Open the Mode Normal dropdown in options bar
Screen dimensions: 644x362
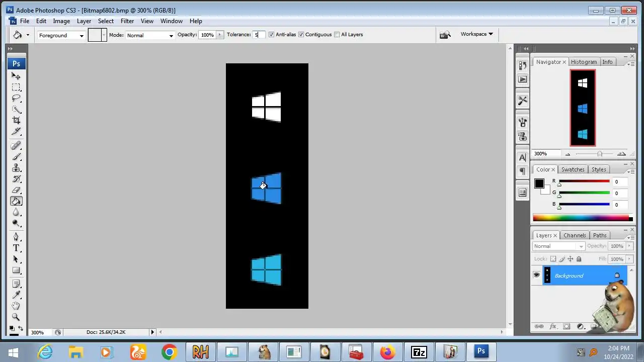150,35
